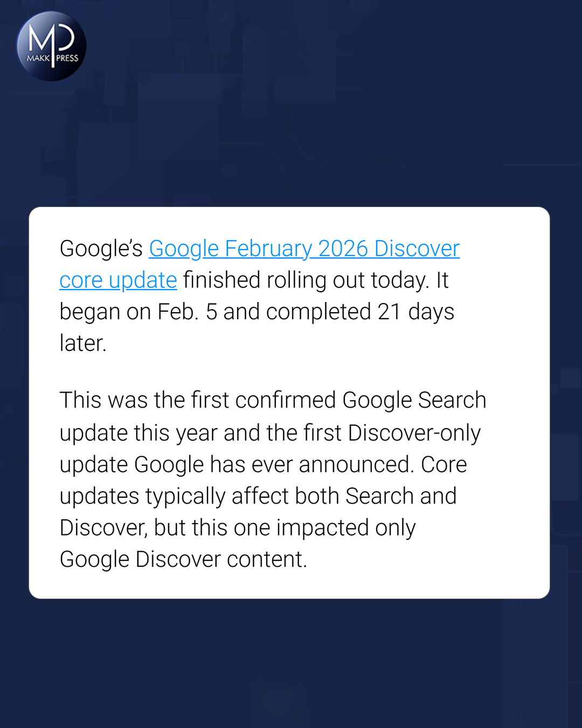Click the "Discover-only" text
This screenshot has width=582, height=728.
pos(414,433)
